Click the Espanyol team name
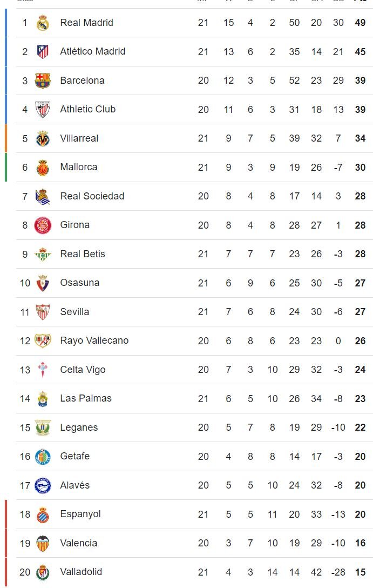This screenshot has height=588, width=373. pyautogui.click(x=80, y=514)
